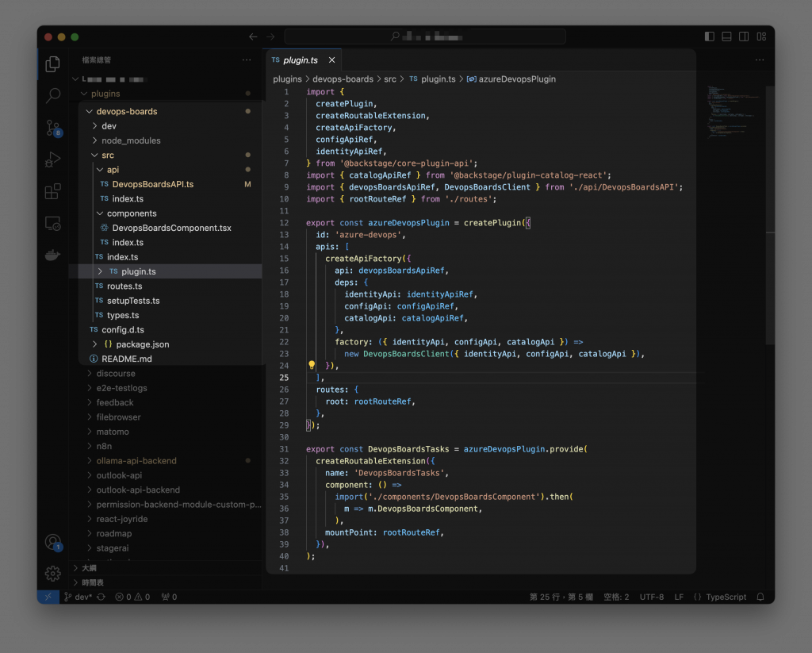Toggle the primary side bar layout button
Viewport: 812px width, 653px height.
pyautogui.click(x=709, y=36)
